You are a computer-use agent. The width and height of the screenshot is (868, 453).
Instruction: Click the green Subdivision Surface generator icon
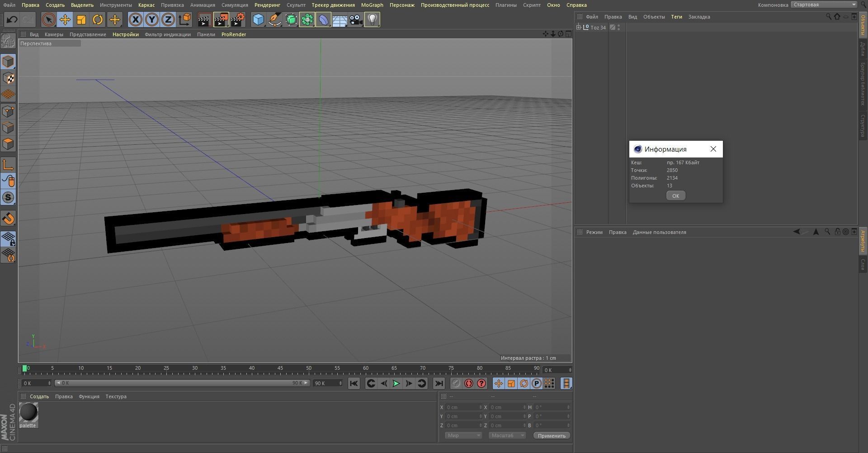(291, 19)
